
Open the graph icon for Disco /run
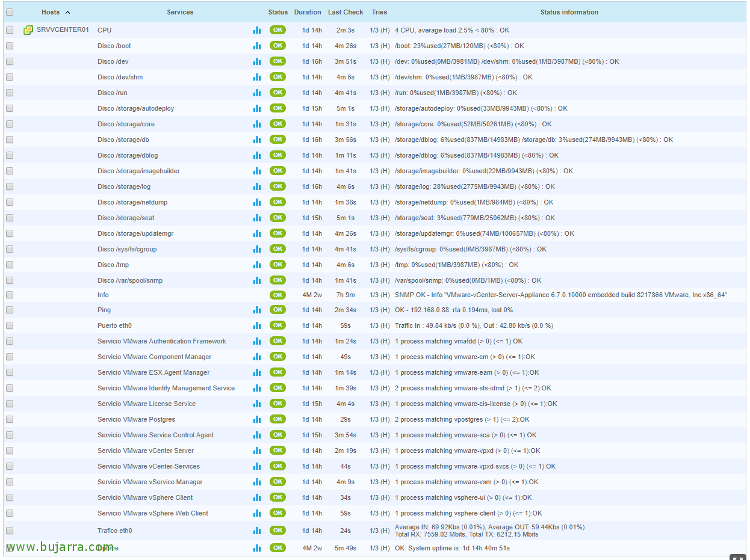(257, 92)
